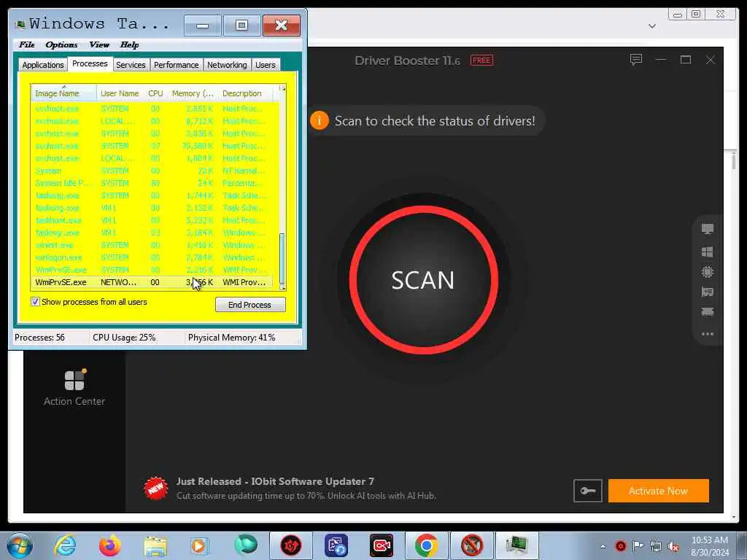Click the muted volume tray icon
747x560 pixels.
coord(673,546)
